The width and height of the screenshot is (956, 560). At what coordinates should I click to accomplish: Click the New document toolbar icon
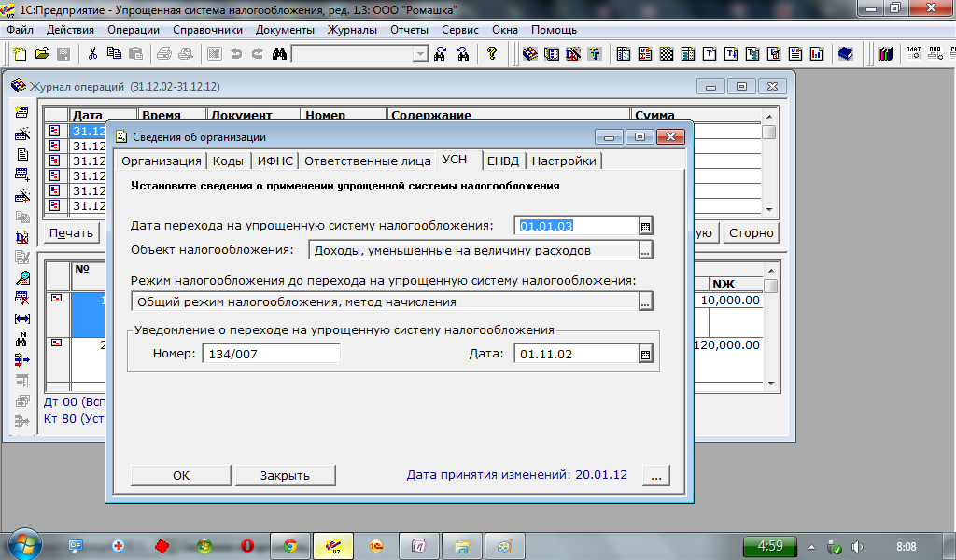click(21, 54)
